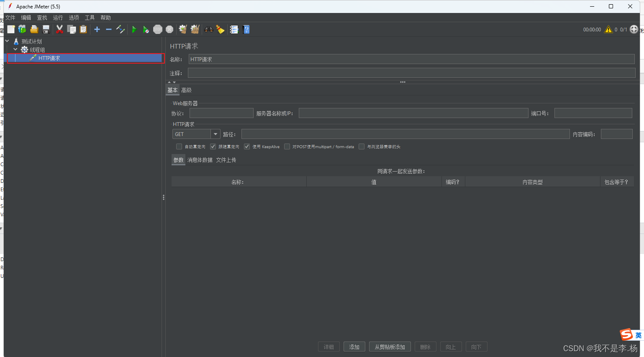Viewport: 644px width, 357px height.
Task: Click the 端口号 input field
Action: pos(593,113)
